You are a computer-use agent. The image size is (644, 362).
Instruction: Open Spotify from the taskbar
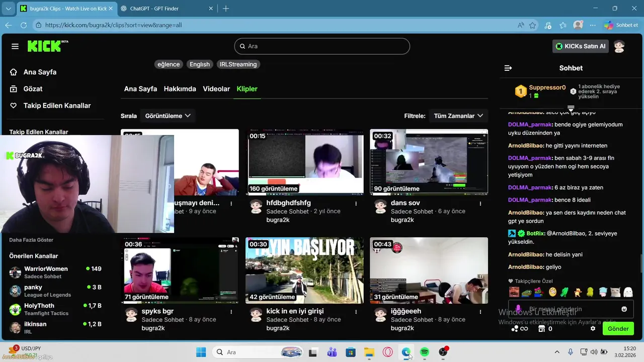tap(425, 352)
